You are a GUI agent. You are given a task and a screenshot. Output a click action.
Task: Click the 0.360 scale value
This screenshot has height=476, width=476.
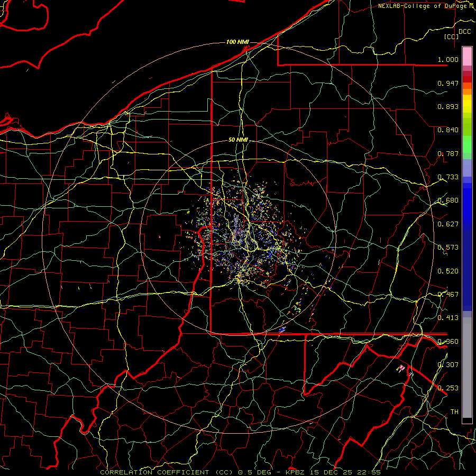coord(448,342)
